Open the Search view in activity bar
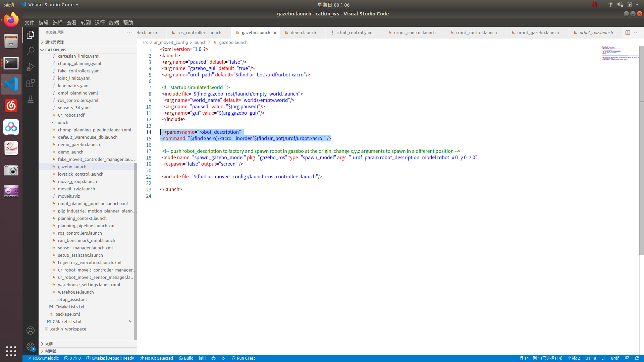644x362 pixels. coord(31,51)
